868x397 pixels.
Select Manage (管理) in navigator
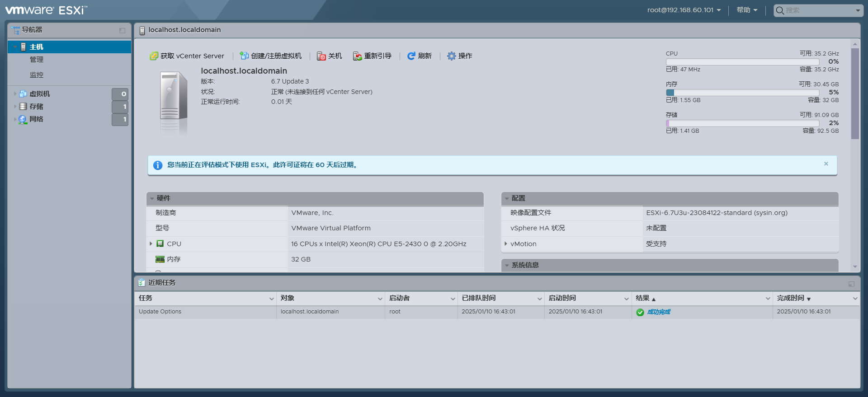(37, 60)
